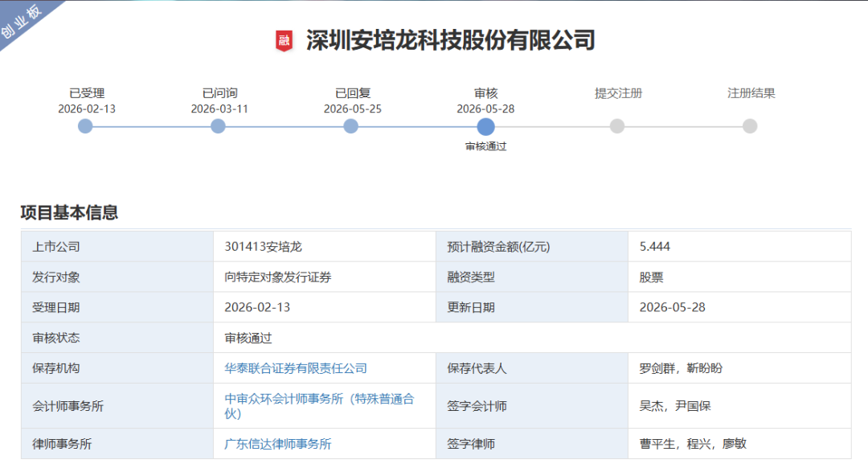Click the 已问询 timeline node
This screenshot has height=468, width=868.
218,126
